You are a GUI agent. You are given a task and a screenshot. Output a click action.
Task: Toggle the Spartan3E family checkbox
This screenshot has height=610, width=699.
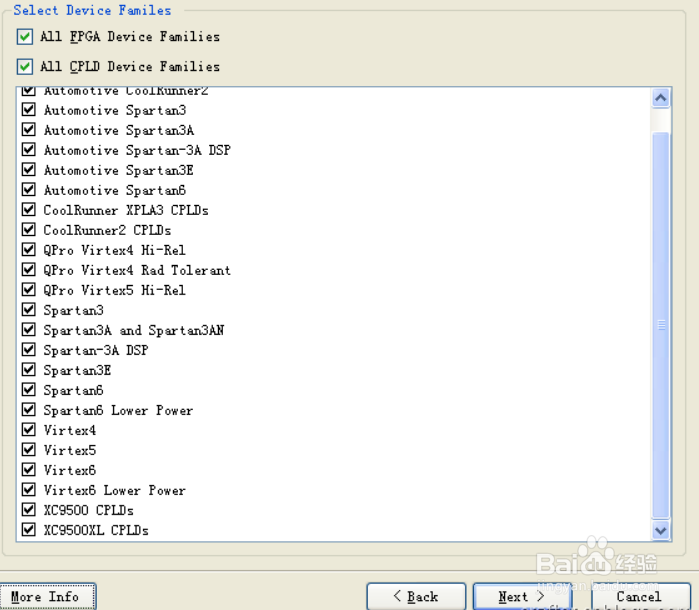29,369
